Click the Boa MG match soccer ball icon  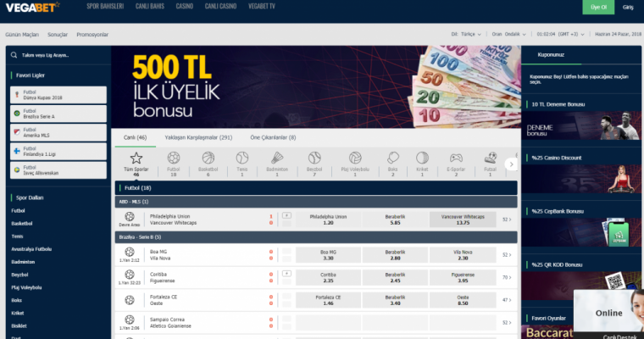tap(130, 252)
